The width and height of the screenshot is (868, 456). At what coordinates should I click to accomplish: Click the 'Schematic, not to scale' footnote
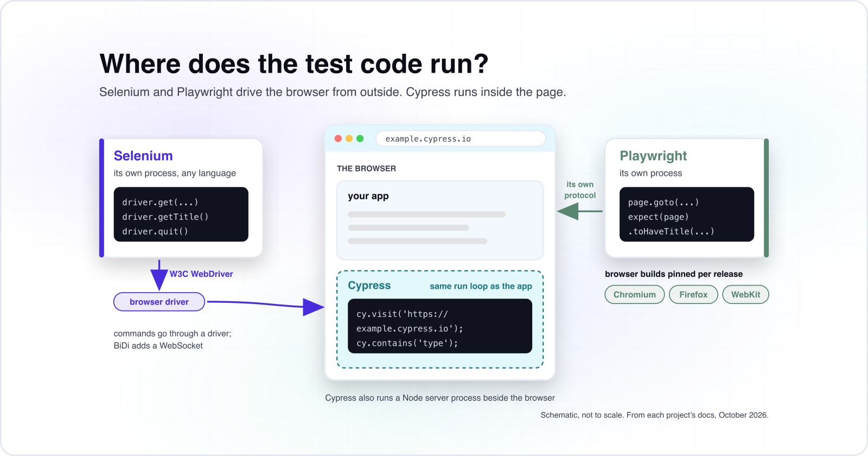pos(654,415)
